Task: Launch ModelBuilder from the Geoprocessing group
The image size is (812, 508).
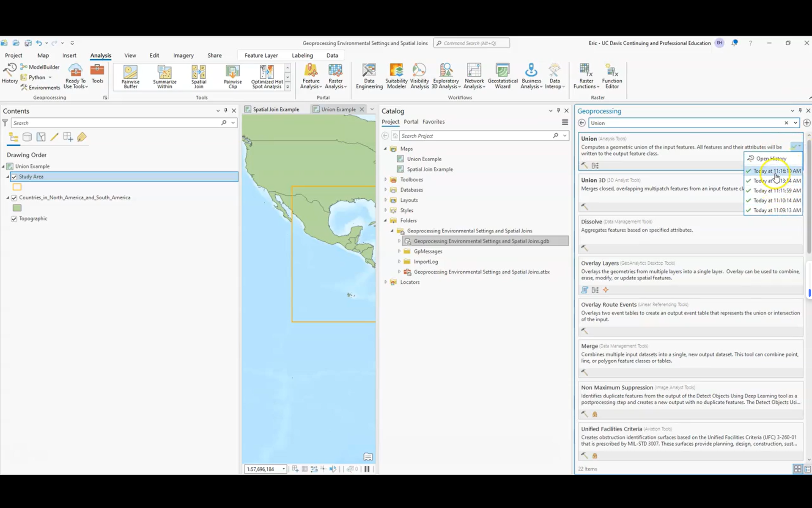Action: (x=40, y=67)
